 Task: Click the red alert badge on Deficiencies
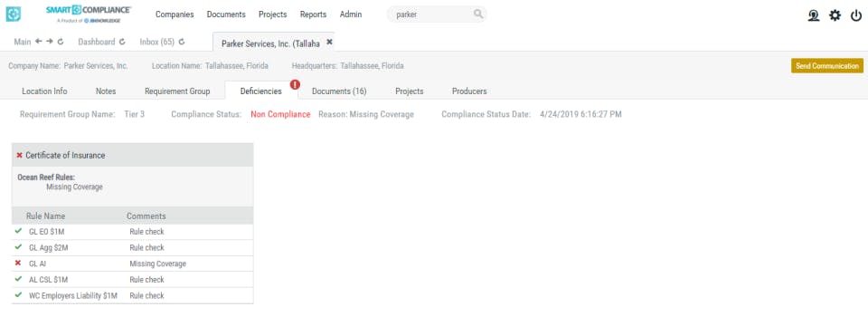[x=295, y=84]
